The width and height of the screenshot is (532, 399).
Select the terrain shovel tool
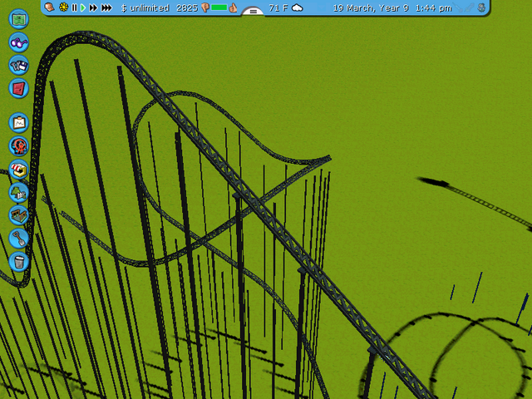(18, 239)
